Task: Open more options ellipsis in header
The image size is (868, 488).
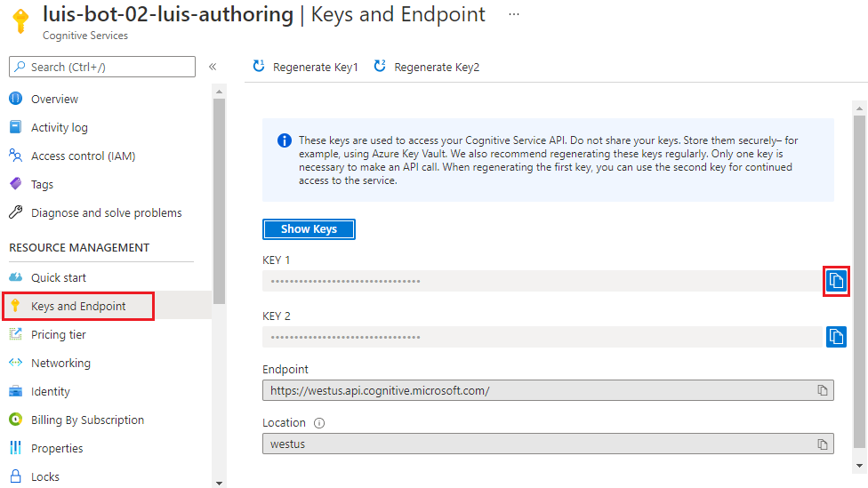Action: click(x=514, y=14)
